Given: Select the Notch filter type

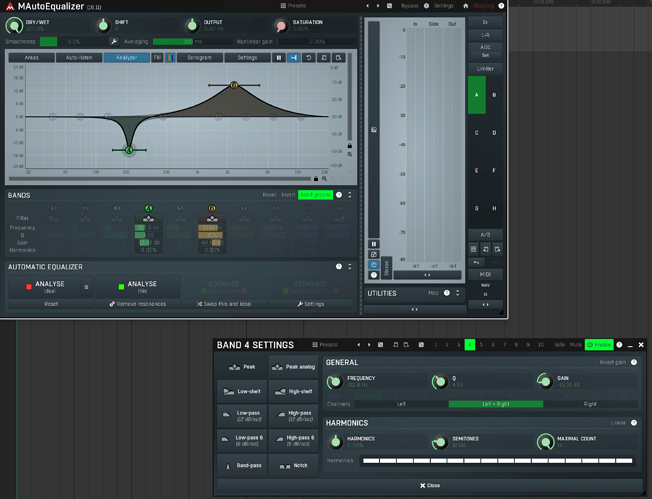Looking at the screenshot, I should [293, 466].
